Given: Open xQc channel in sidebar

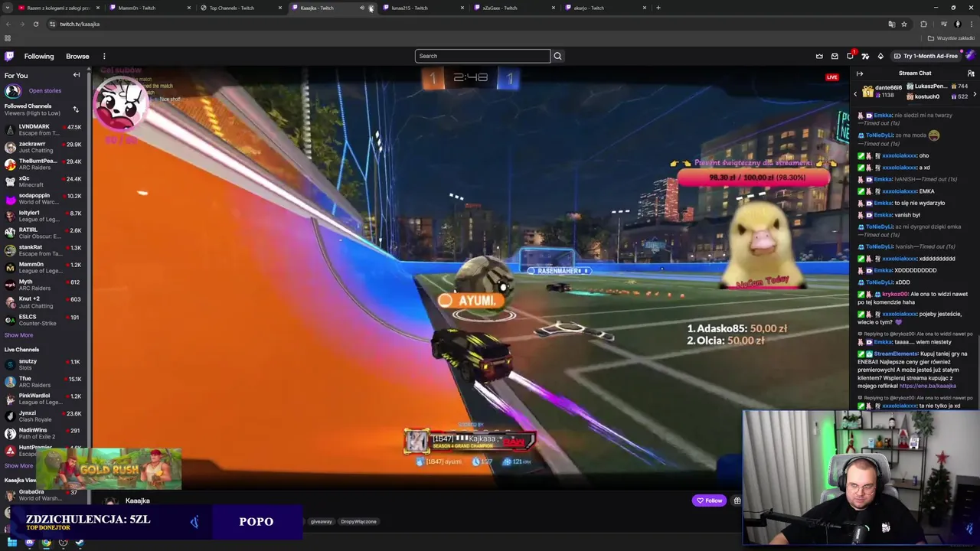Looking at the screenshot, I should pos(44,181).
